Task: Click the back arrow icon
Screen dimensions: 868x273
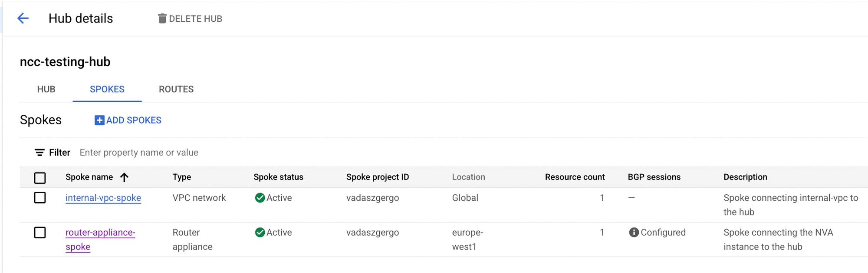Action: [x=23, y=18]
